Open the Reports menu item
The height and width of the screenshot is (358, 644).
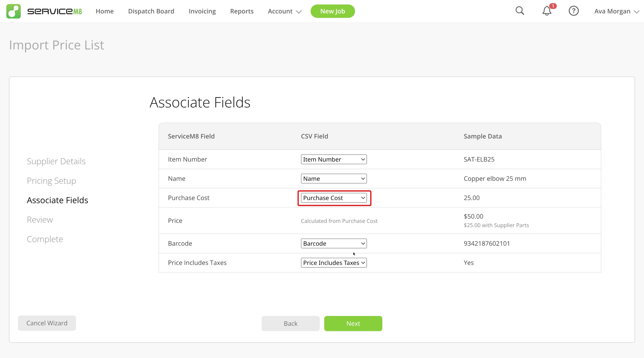(x=241, y=11)
